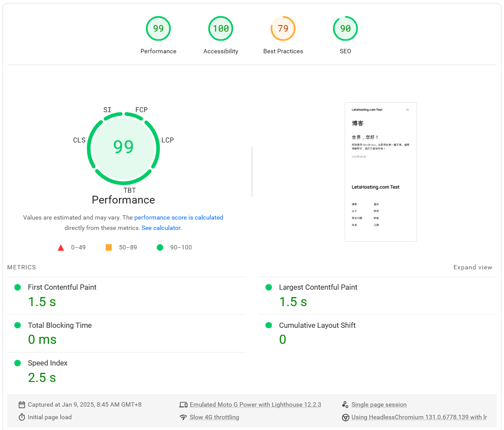This screenshot has height=430, width=504.
Task: Open the page screenshot thumbnail
Action: [x=381, y=172]
